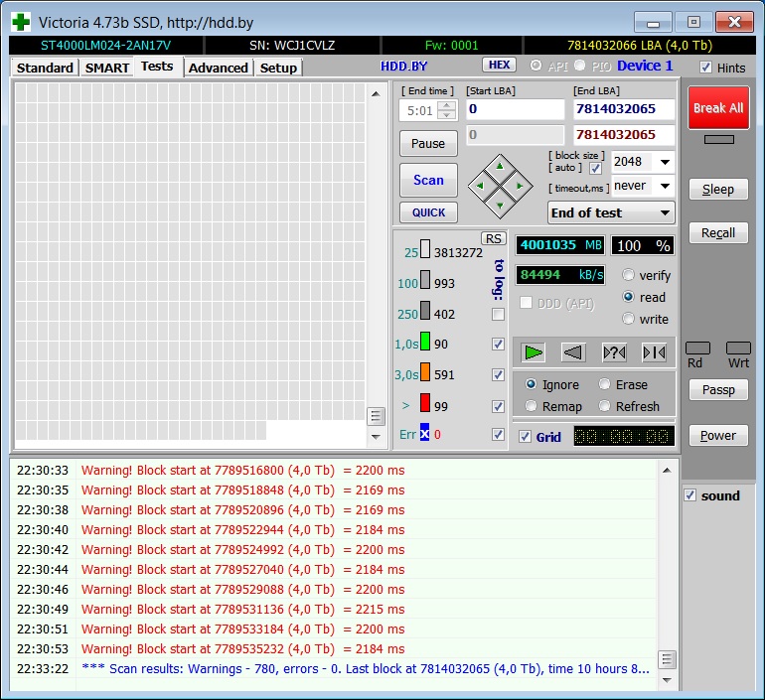Open the timeout never dropdown
Viewport: 765px width, 700px height.
(665, 186)
